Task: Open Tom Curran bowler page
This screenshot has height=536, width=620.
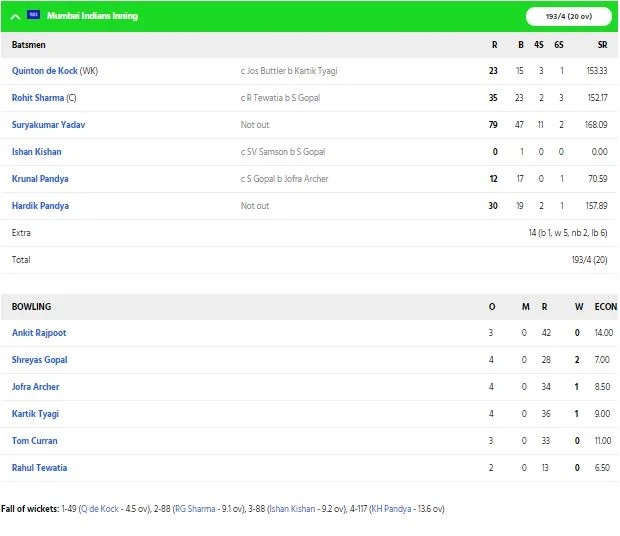Action: (x=34, y=441)
